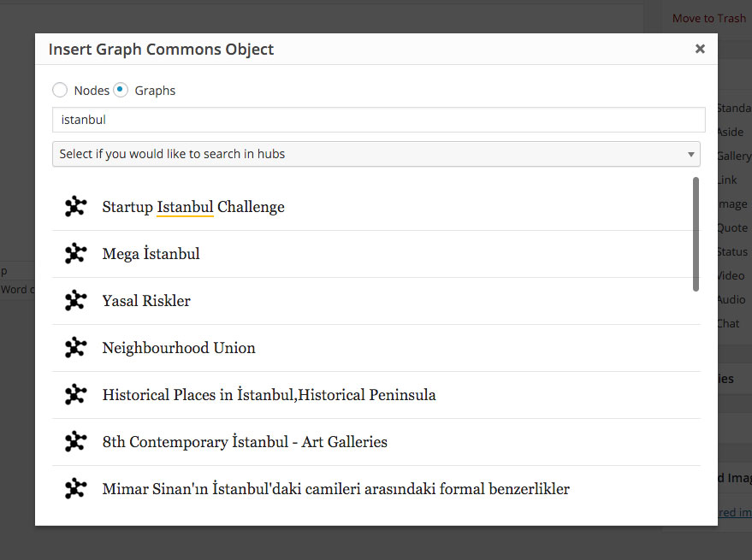Screen dimensions: 752x560
Task: Click the graph icon for Yasal Riskler
Action: (75, 300)
